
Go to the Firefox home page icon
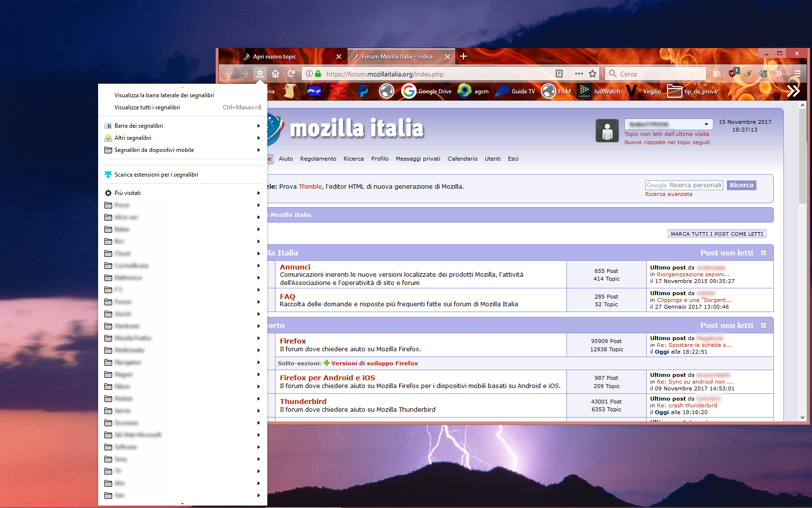(x=275, y=74)
